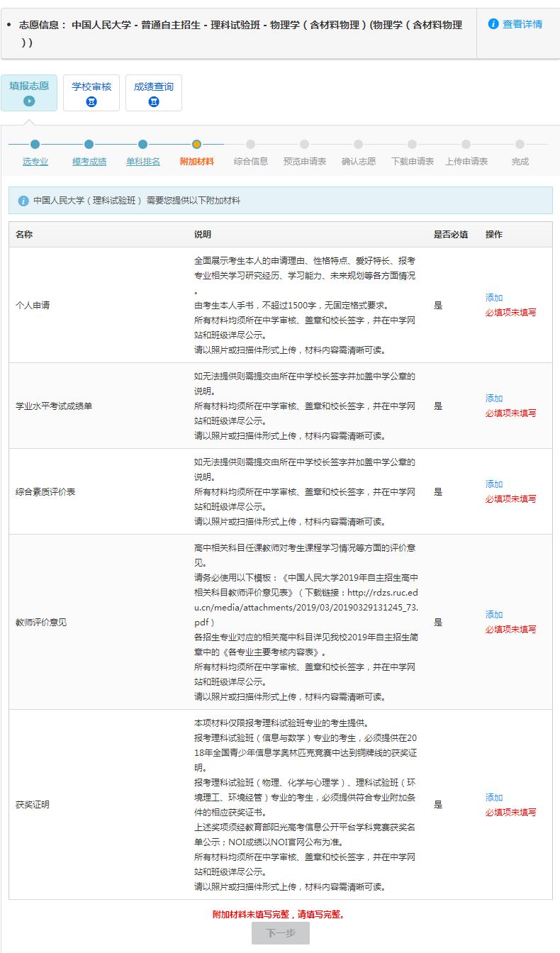This screenshot has width=560, height=953.
Task: Click the hourglass icon under 学校审核
Action: (91, 101)
